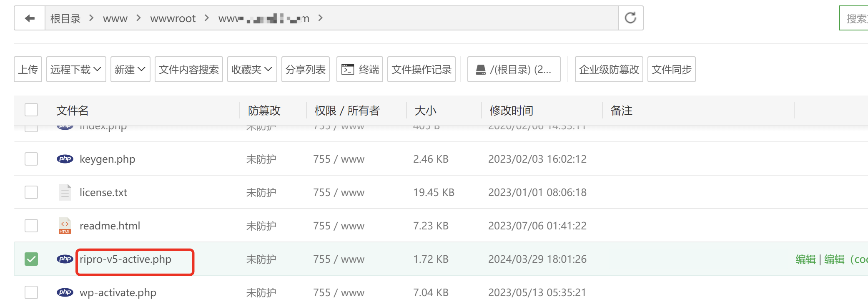Click size 19.45 KB of license.txt
The height and width of the screenshot is (307, 868).
(x=434, y=192)
